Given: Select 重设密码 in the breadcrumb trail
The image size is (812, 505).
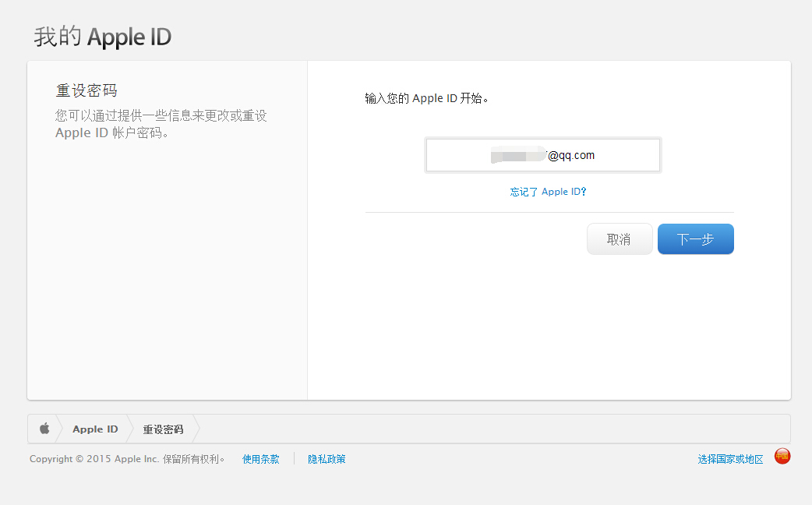Looking at the screenshot, I should [x=161, y=428].
